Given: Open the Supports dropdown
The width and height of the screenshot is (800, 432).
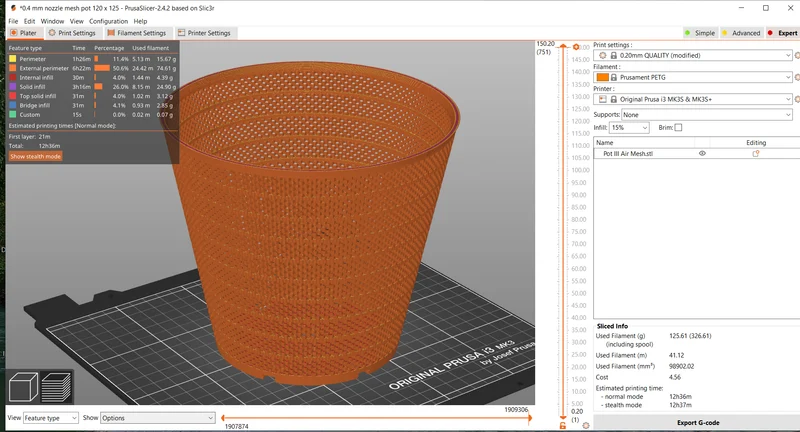Looking at the screenshot, I should point(707,115).
